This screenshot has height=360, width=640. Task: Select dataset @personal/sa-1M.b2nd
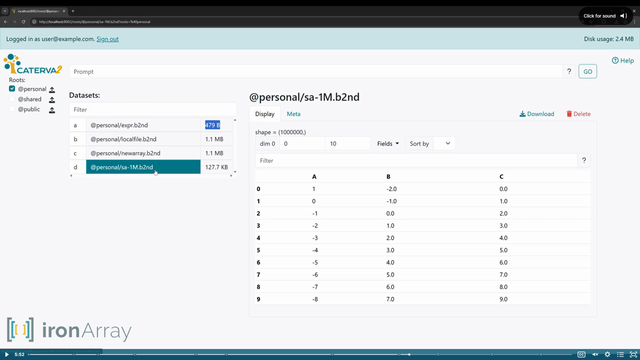[143, 167]
